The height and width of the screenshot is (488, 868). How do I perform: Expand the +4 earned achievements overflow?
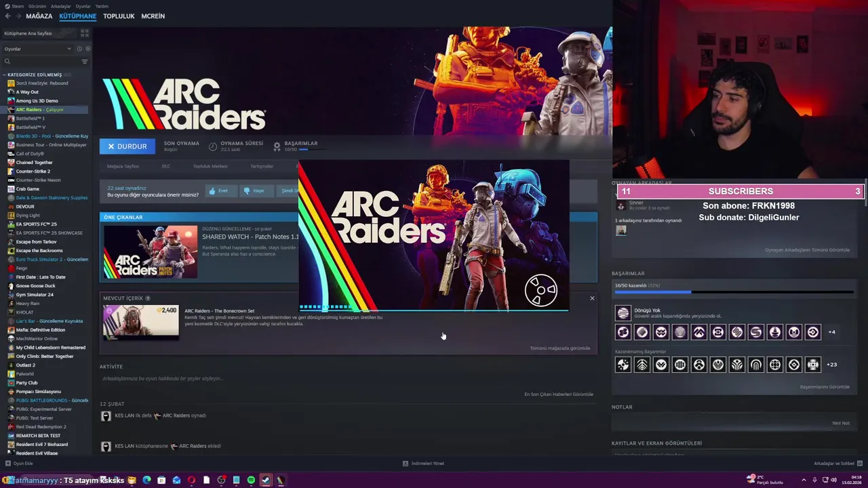click(x=832, y=332)
